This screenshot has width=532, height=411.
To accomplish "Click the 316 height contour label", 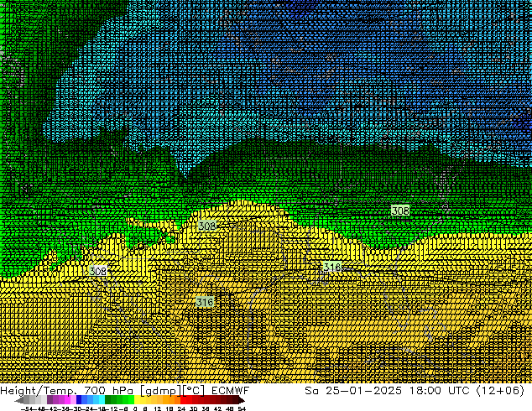I will coord(205,302).
